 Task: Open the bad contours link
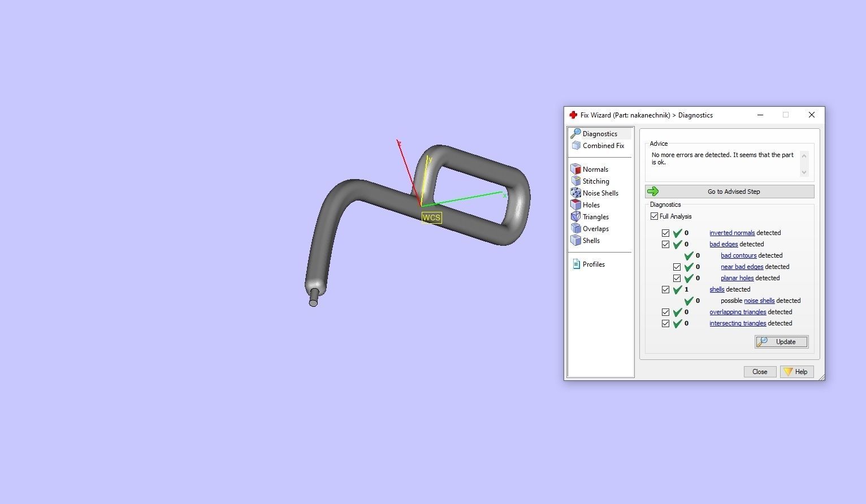click(x=738, y=255)
